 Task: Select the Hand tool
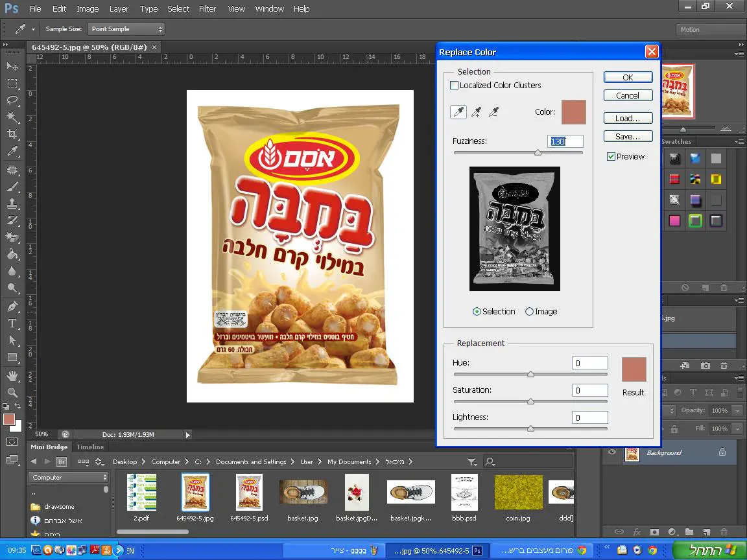(x=12, y=376)
